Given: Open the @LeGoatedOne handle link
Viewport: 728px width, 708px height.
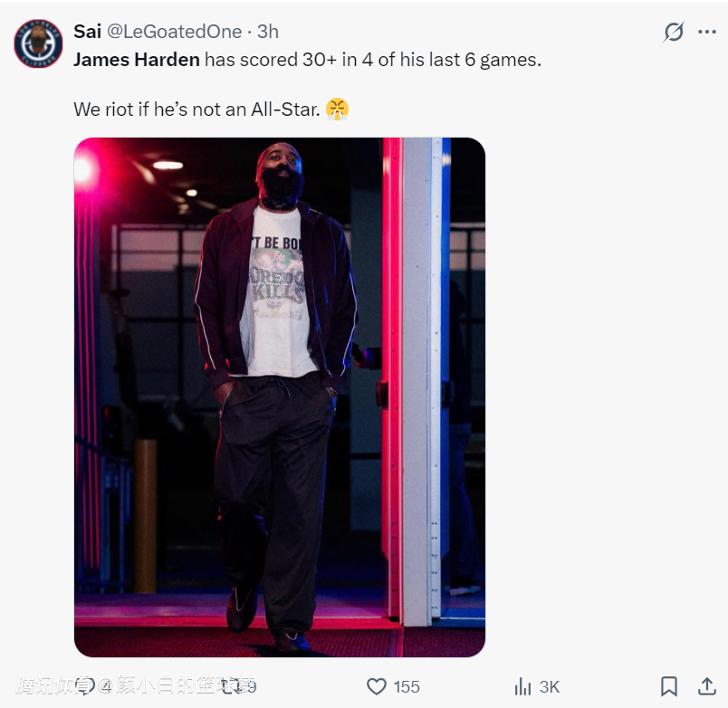Looking at the screenshot, I should (x=175, y=32).
